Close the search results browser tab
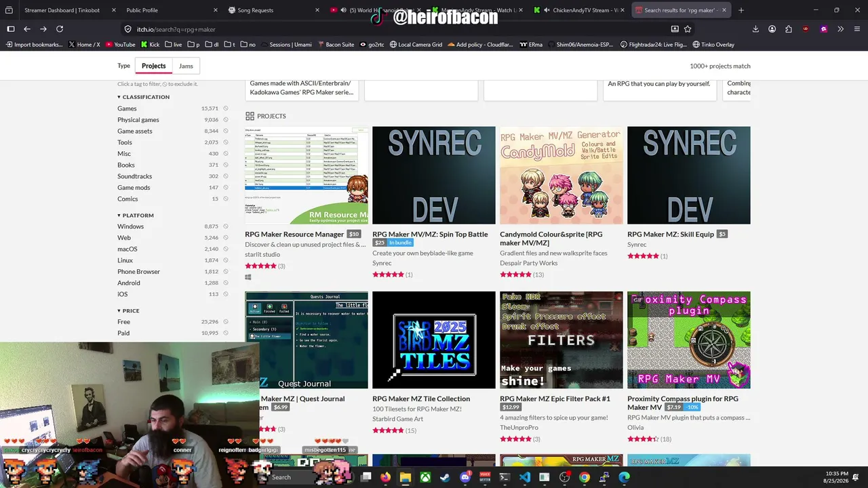Screen dimensions: 868x488 (724, 10)
